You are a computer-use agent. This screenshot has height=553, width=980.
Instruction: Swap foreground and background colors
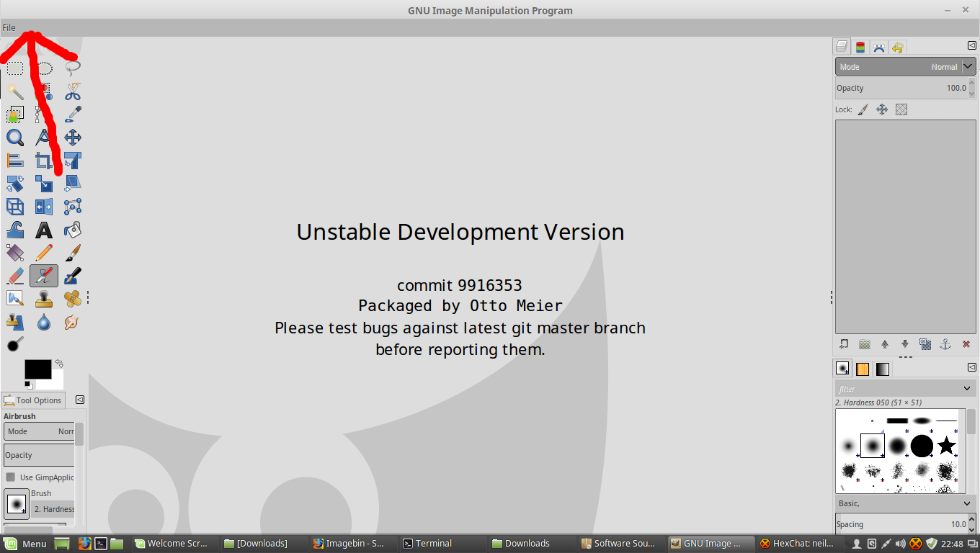click(59, 364)
